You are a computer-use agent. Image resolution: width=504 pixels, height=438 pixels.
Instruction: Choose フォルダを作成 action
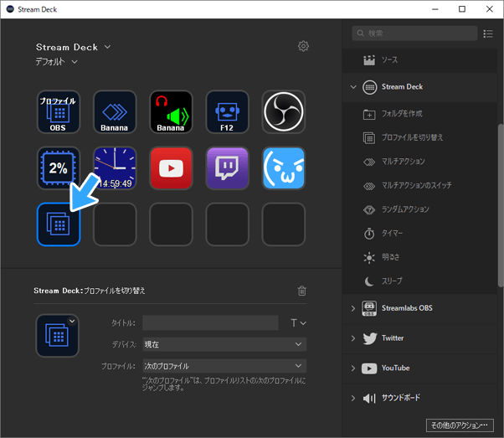pyautogui.click(x=419, y=114)
